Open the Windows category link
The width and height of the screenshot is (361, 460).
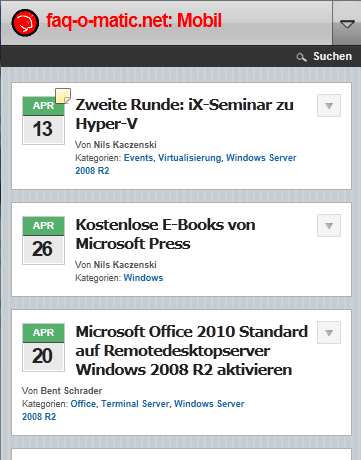[143, 278]
